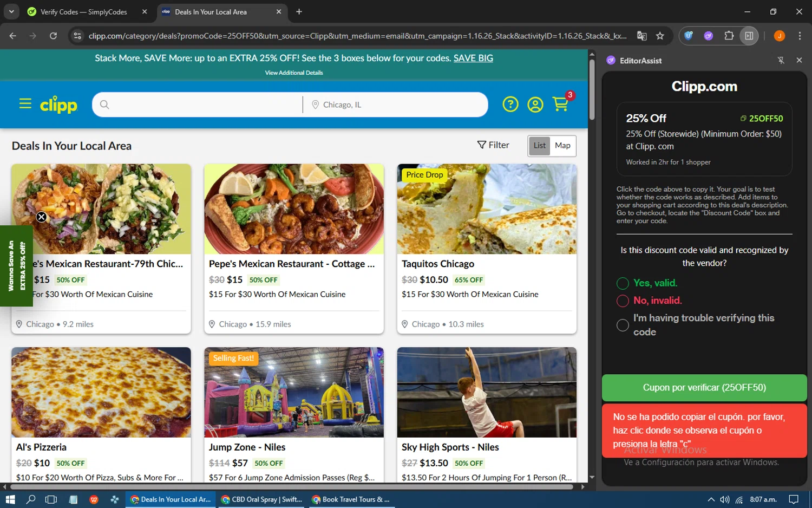Open Pepe's Mexican Restaurant Cottage deal image

294,209
